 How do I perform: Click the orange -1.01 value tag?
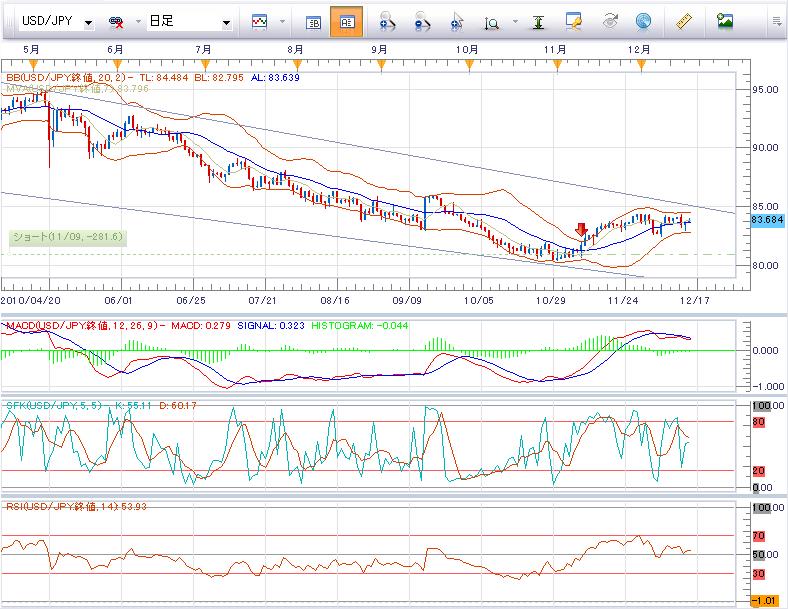(x=764, y=600)
